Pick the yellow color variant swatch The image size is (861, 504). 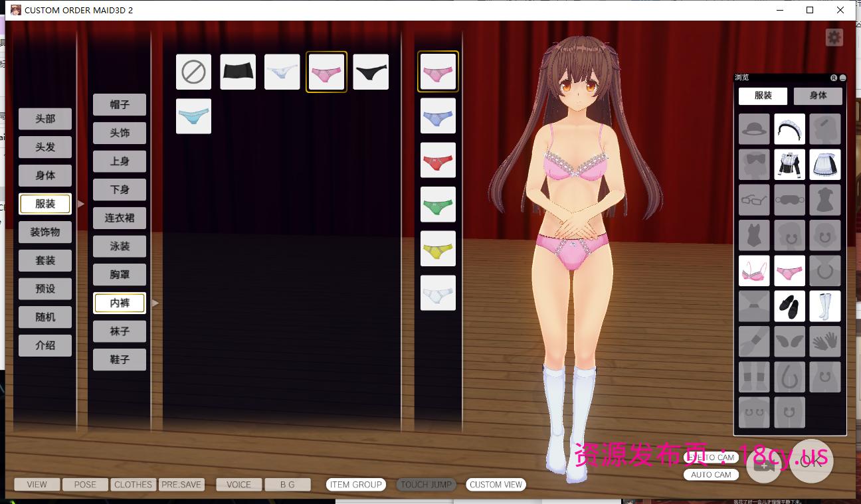438,248
